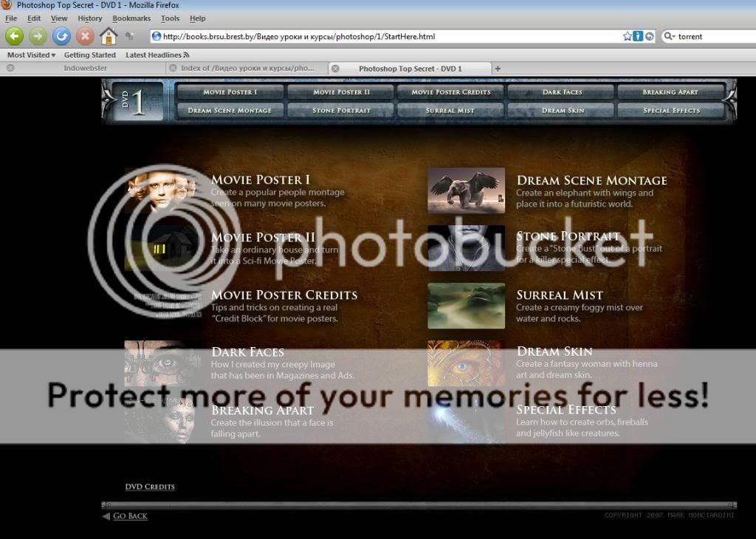Click the DVD 1 logo badge
This screenshot has height=539, width=756.
138,101
